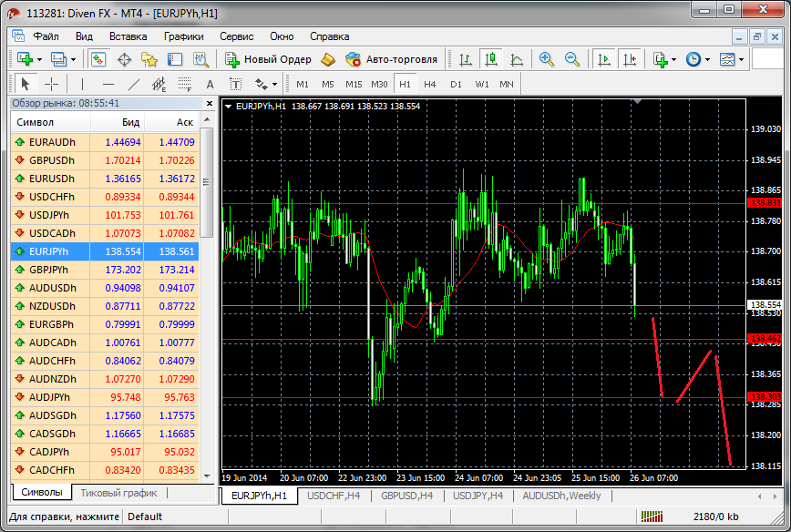
Task: Open the Strategy Tester icon
Action: pyautogui.click(x=200, y=59)
